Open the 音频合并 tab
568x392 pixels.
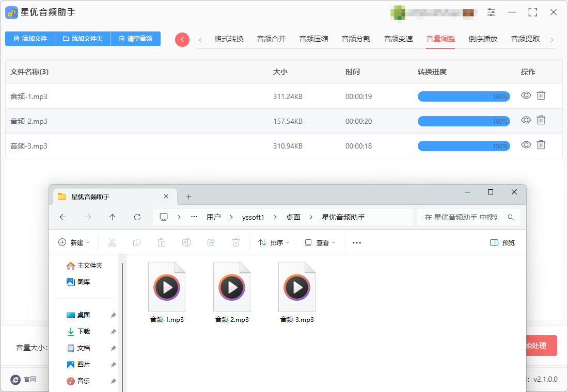(271, 39)
